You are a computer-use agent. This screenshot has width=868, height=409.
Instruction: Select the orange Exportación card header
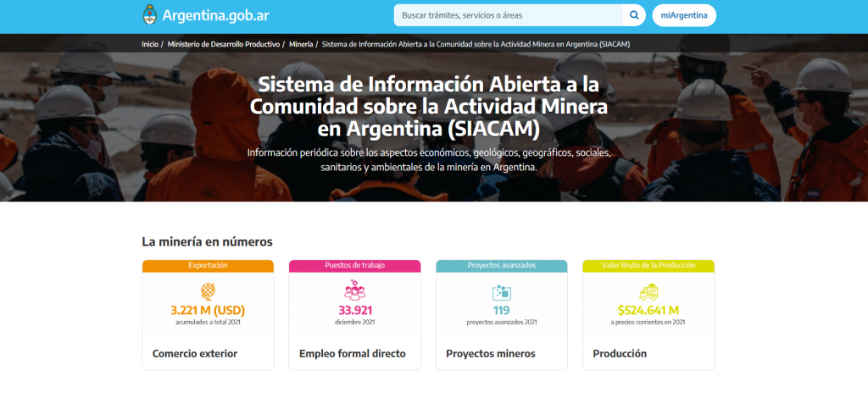209,266
